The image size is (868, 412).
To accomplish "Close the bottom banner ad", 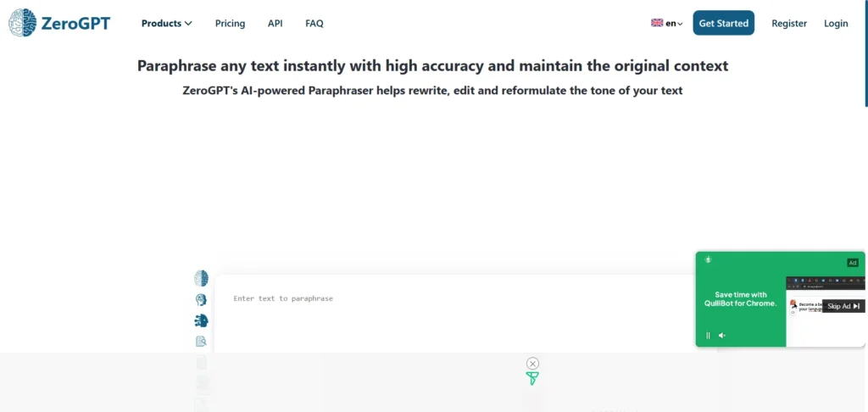I will (x=532, y=364).
